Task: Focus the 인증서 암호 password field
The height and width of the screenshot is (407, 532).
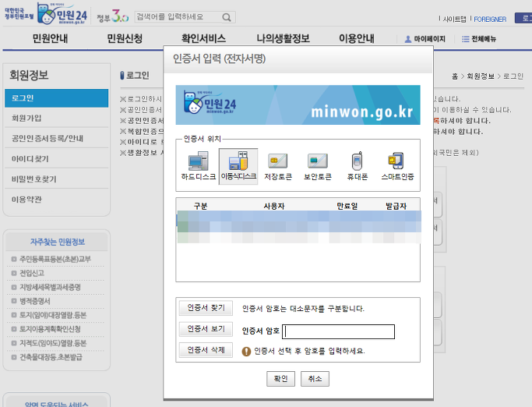Action: 339,331
